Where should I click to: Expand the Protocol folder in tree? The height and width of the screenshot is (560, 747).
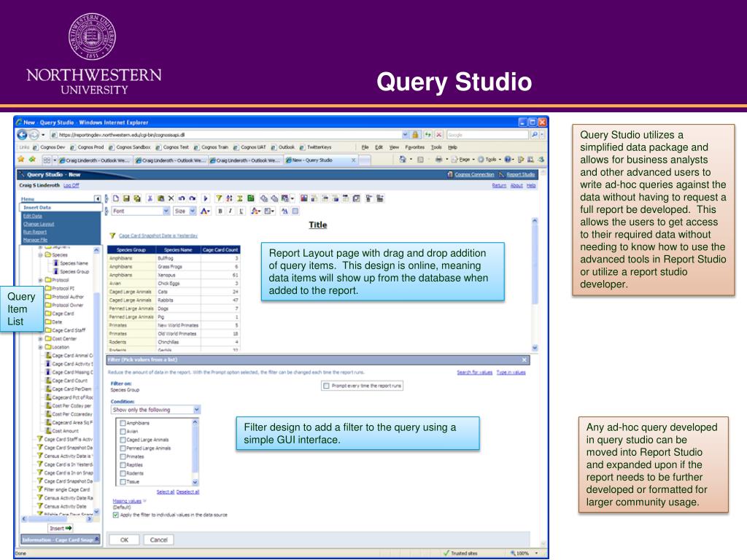(x=41, y=280)
